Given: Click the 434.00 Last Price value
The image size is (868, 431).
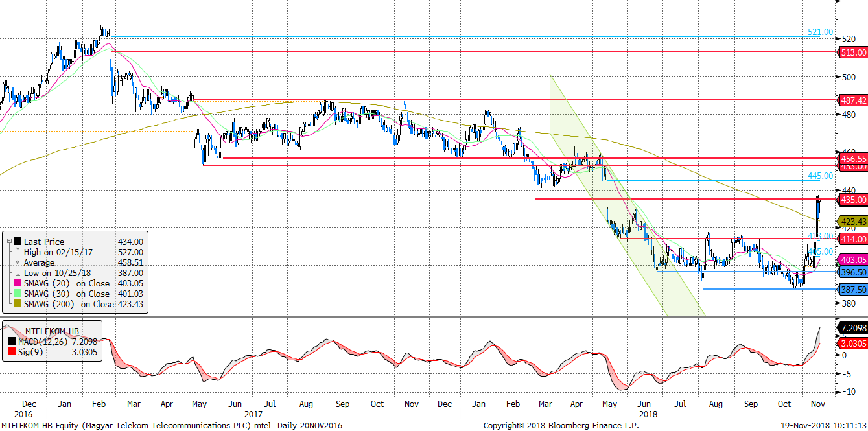Looking at the screenshot, I should point(130,242).
